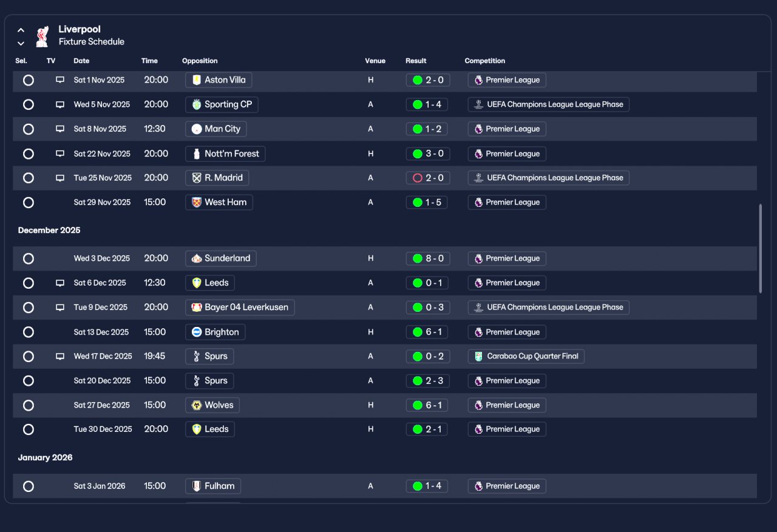Click Champions League logo on Leverkusen row
Image resolution: width=777 pixels, height=532 pixels.
pos(478,307)
